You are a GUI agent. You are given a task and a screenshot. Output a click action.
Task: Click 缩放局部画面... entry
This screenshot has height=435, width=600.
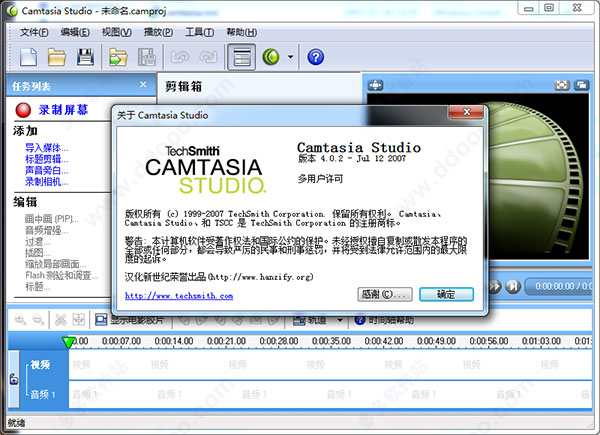click(x=55, y=264)
